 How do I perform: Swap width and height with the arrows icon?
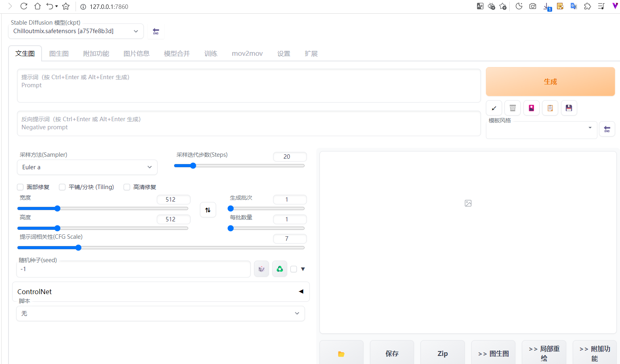[x=208, y=210]
